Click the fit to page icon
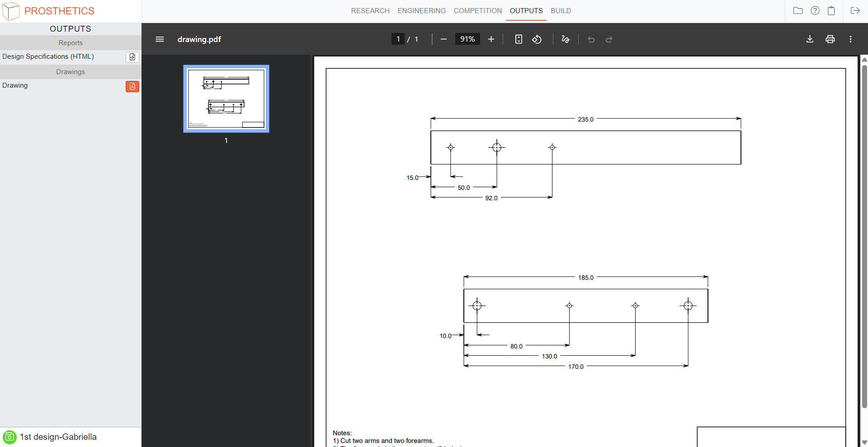Viewport: 868px width, 447px height. coord(519,39)
